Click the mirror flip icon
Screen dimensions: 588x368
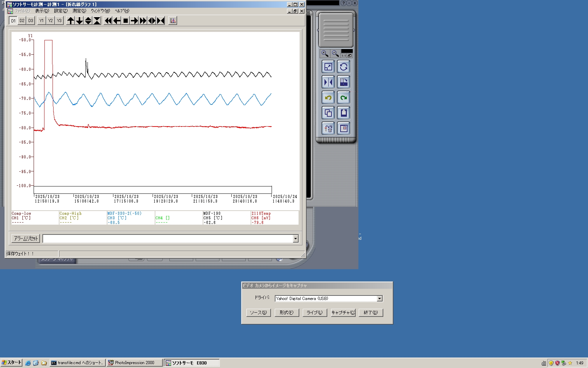[328, 82]
